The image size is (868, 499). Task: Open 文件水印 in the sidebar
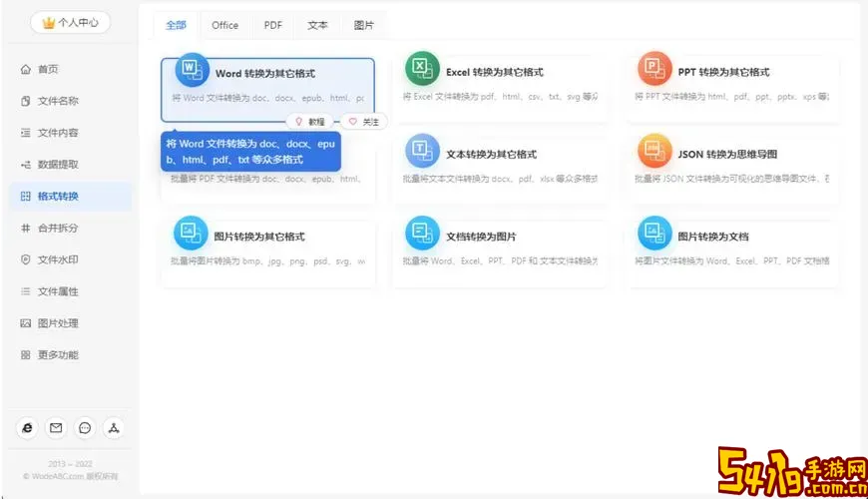click(x=70, y=259)
